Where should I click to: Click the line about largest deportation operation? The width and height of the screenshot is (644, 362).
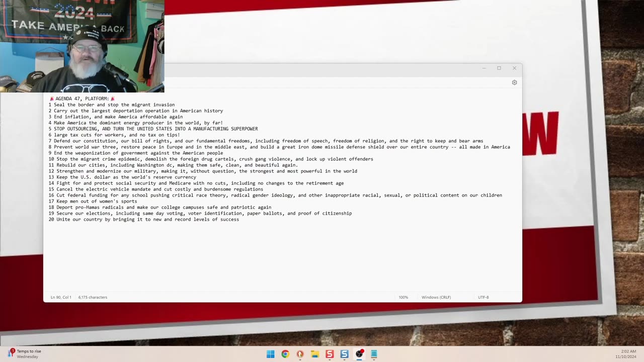pos(136,111)
